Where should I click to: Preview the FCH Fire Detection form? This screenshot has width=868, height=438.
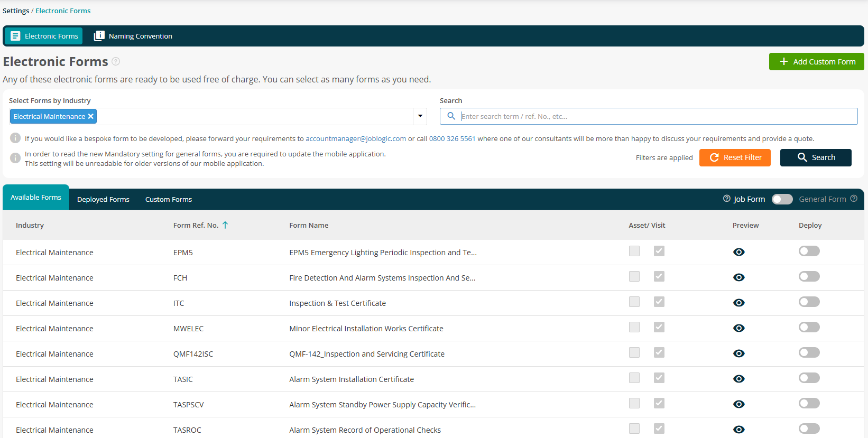pos(739,277)
